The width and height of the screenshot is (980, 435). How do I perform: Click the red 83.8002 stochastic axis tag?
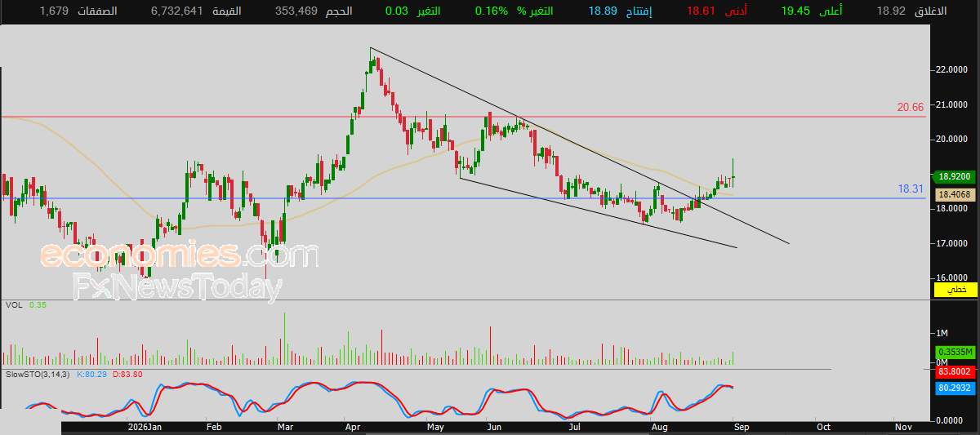(x=954, y=371)
